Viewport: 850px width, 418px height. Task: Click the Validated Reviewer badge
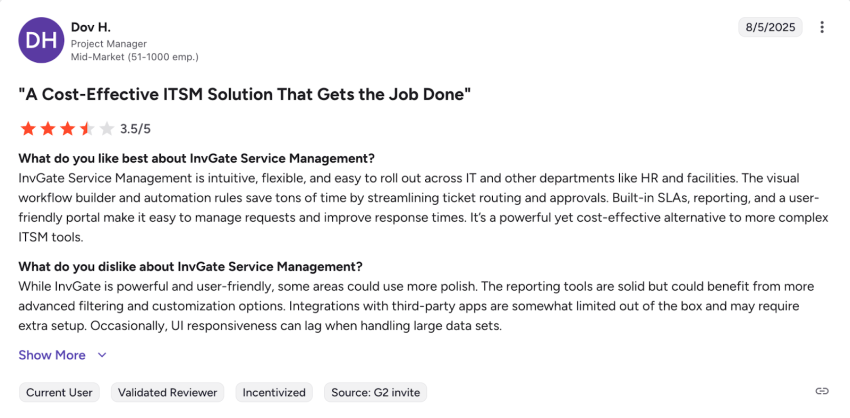pos(167,393)
